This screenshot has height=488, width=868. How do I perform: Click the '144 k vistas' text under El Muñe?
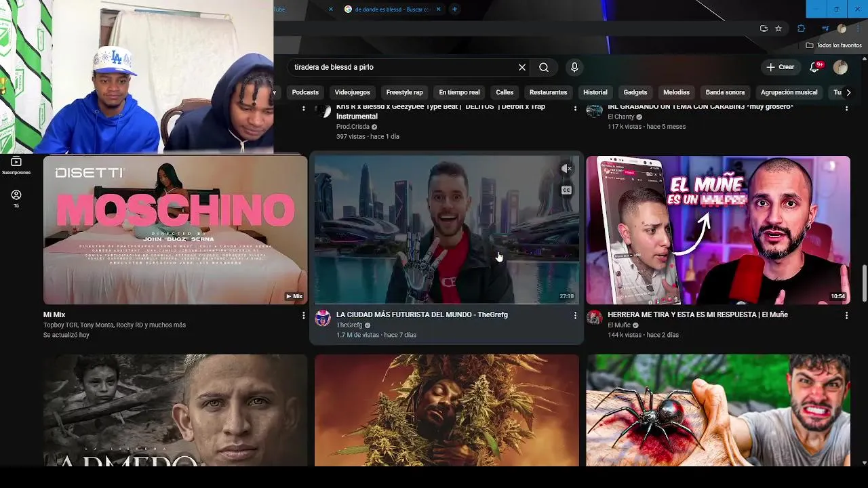[625, 335]
